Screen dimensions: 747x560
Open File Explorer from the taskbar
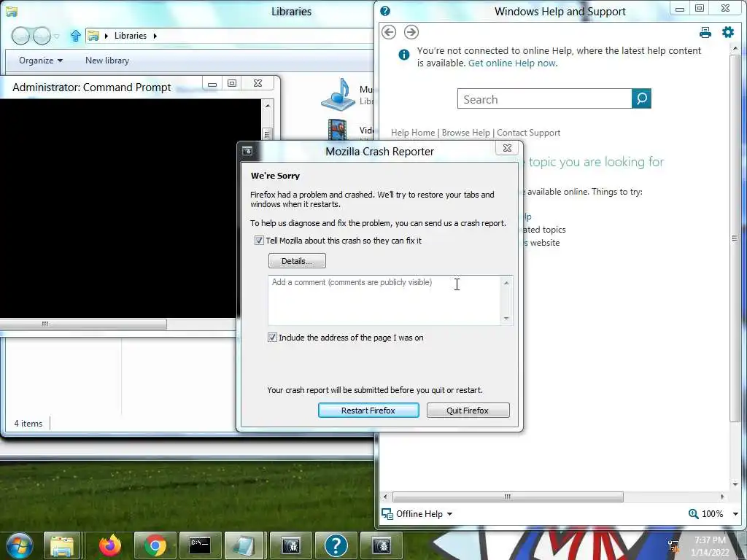coord(62,545)
